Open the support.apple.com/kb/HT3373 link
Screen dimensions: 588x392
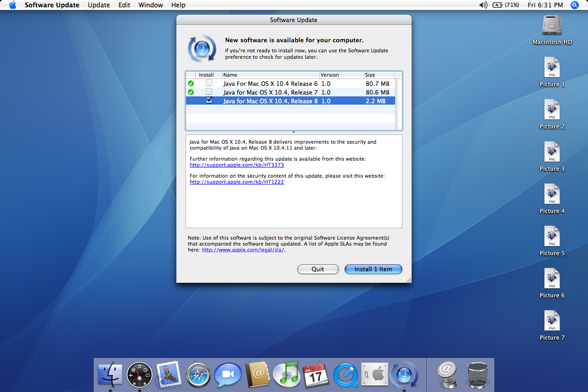237,165
